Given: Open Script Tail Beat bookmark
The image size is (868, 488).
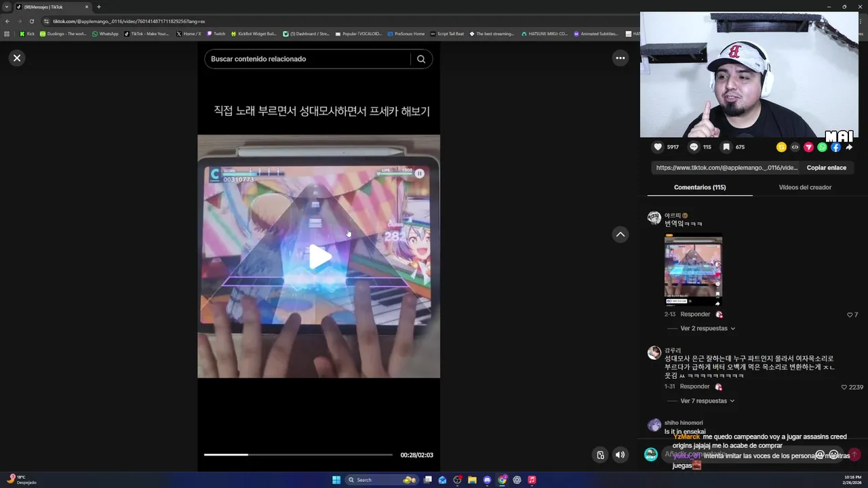Looking at the screenshot, I should (448, 34).
